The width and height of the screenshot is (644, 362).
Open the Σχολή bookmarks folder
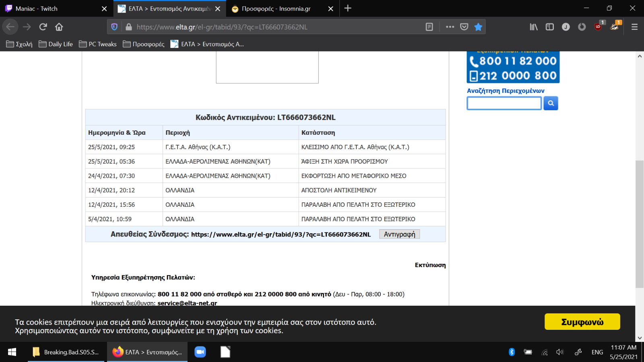pos(19,44)
